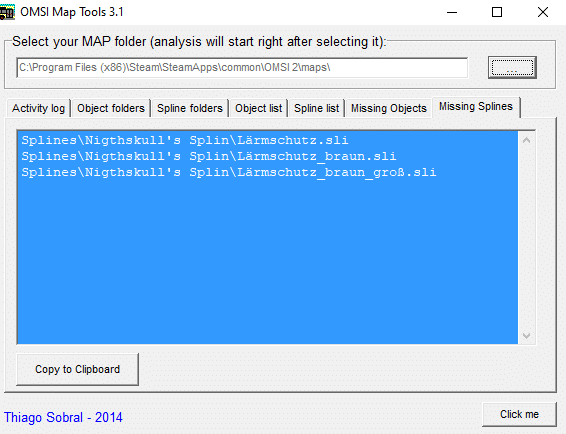Open the Spline folders tab
566x434 pixels.
click(x=190, y=108)
